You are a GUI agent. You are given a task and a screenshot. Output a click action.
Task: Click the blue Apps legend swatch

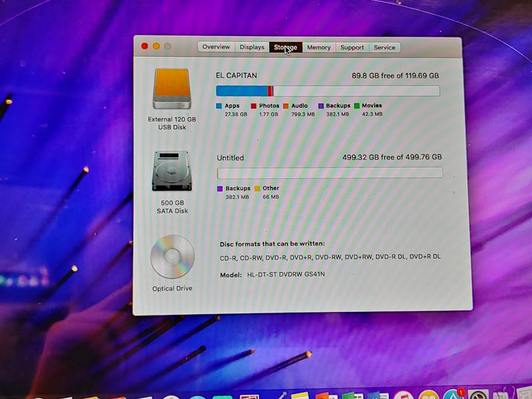[219, 106]
